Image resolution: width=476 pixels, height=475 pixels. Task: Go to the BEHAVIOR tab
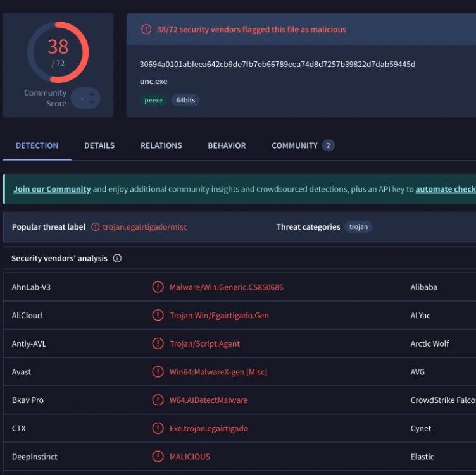pyautogui.click(x=227, y=145)
